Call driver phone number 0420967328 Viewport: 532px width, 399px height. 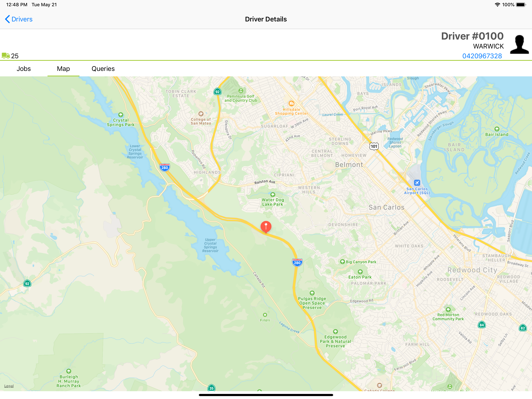click(x=482, y=56)
